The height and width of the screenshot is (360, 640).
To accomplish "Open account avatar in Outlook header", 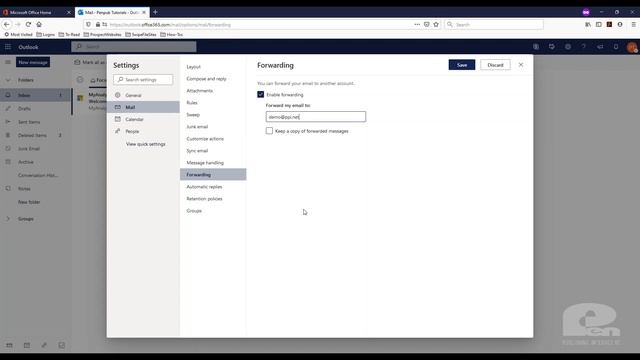I will 632,47.
